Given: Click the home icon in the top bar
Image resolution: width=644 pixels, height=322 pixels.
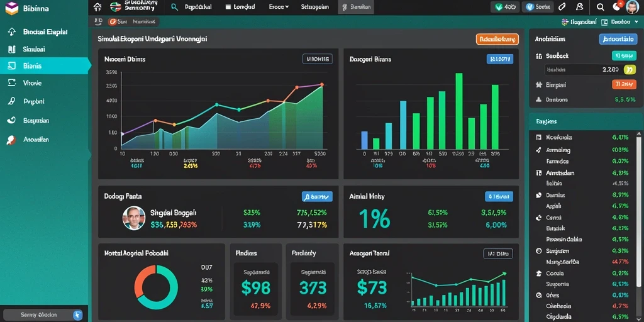Looking at the screenshot, I should point(97,7).
